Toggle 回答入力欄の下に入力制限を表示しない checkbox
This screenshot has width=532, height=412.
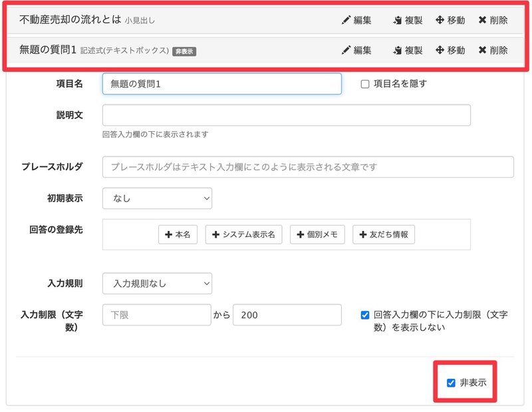click(x=365, y=315)
